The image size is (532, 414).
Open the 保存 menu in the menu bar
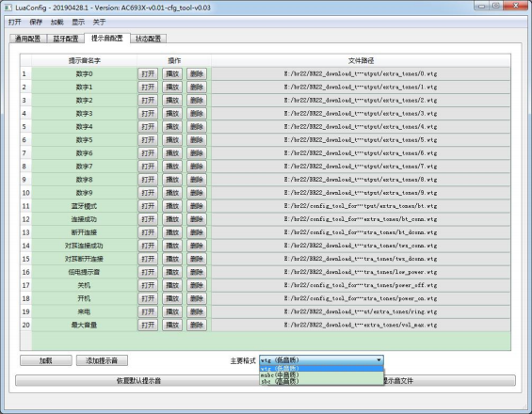click(x=36, y=22)
